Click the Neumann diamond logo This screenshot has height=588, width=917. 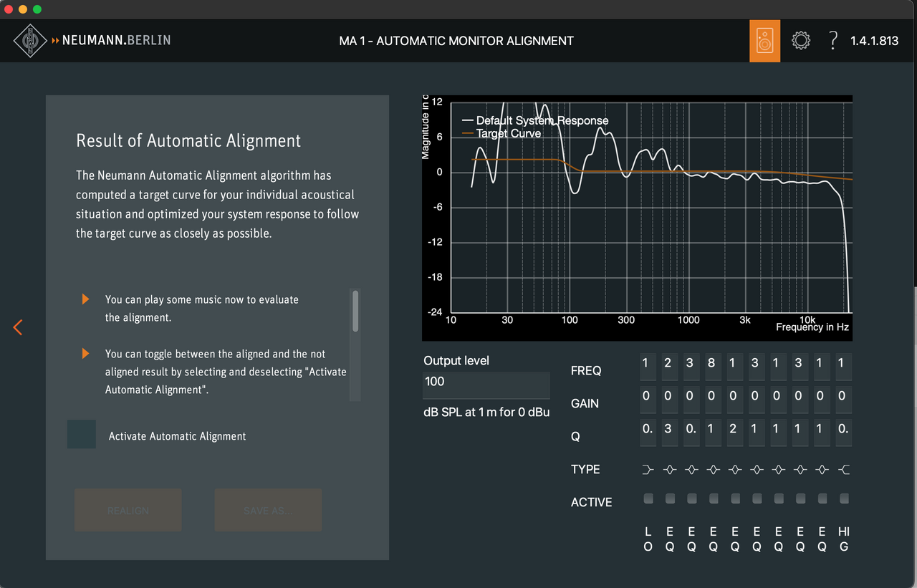(30, 40)
